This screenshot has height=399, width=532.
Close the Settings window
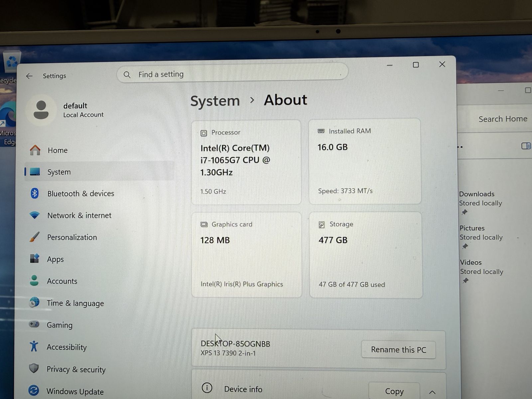click(x=442, y=64)
